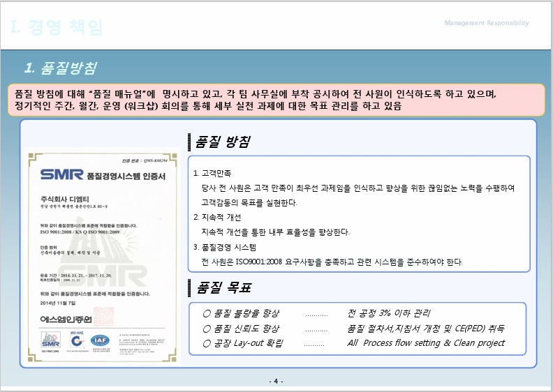Click the target '전 공정 3% 이하 관리'
This screenshot has height=392, width=553.
(389, 313)
